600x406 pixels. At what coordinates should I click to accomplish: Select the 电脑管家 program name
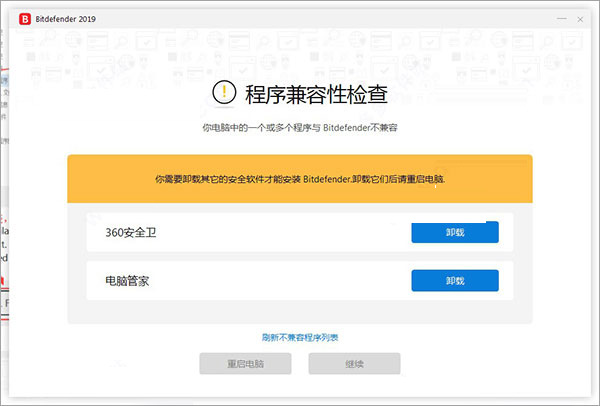coord(127,281)
